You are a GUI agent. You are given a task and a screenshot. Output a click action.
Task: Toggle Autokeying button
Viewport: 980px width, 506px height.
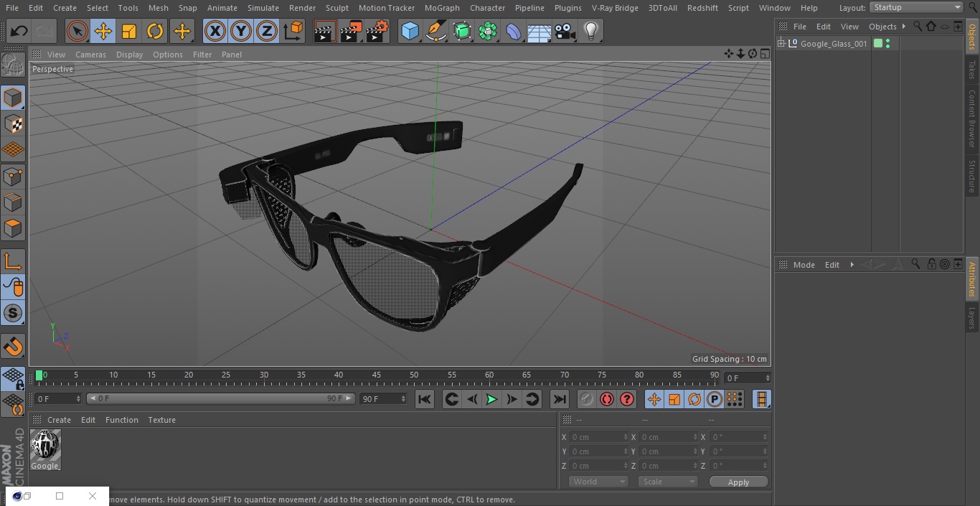pos(607,399)
